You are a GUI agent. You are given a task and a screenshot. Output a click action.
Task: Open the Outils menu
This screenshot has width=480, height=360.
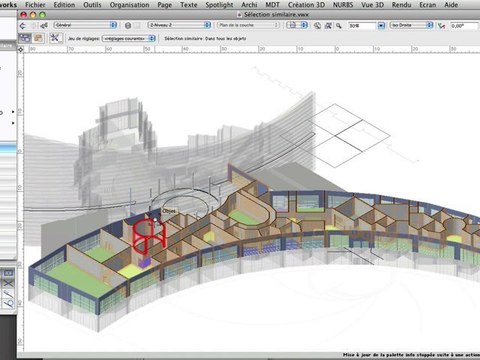[x=92, y=5]
